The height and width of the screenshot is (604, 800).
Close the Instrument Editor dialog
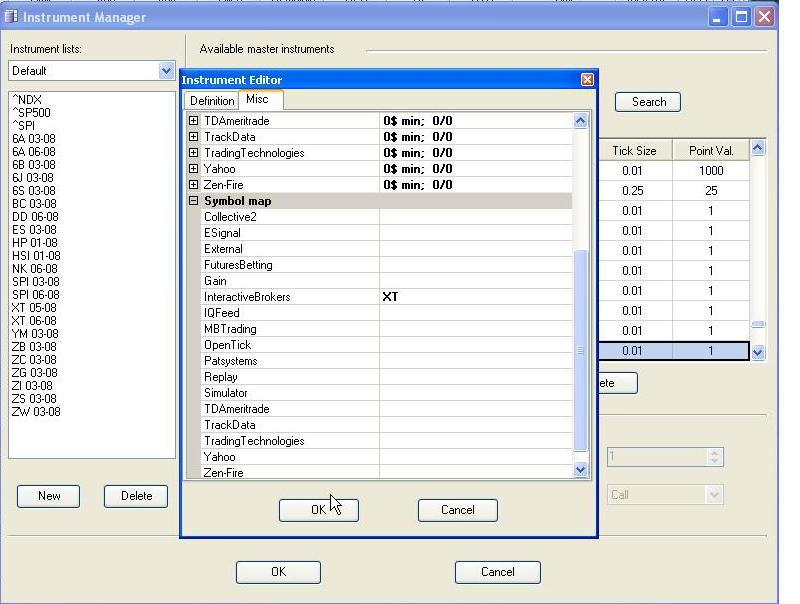point(587,80)
